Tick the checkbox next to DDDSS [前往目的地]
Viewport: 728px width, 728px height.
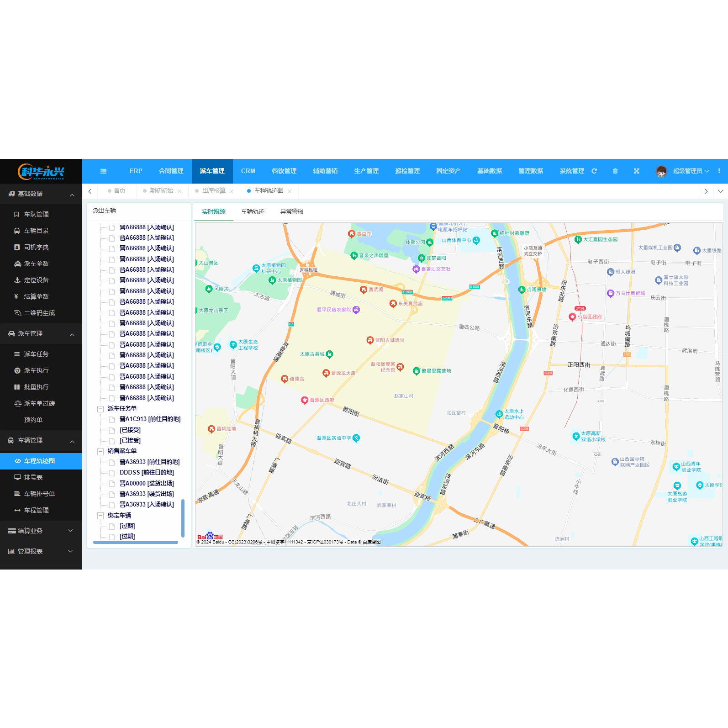111,473
